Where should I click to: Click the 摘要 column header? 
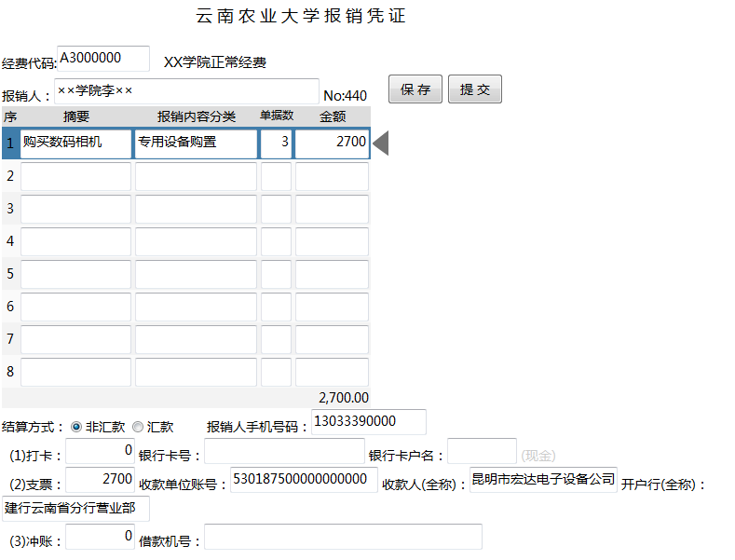pyautogui.click(x=76, y=116)
